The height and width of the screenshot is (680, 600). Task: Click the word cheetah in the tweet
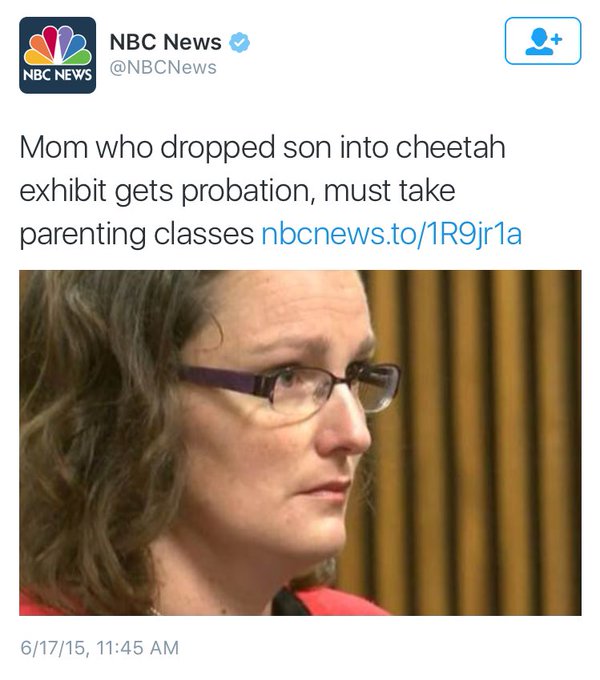(x=450, y=147)
